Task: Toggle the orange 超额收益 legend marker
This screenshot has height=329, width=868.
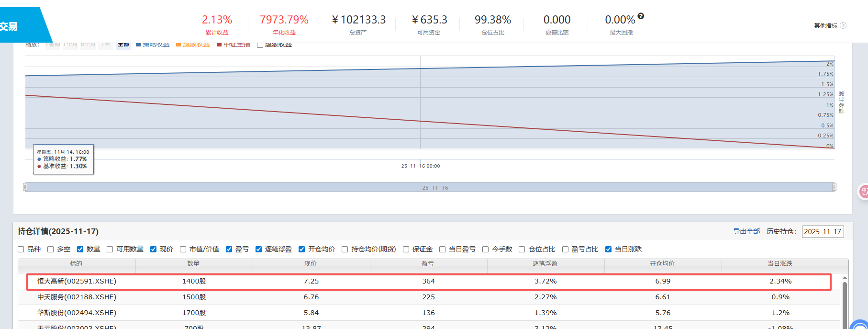Action: tap(178, 45)
